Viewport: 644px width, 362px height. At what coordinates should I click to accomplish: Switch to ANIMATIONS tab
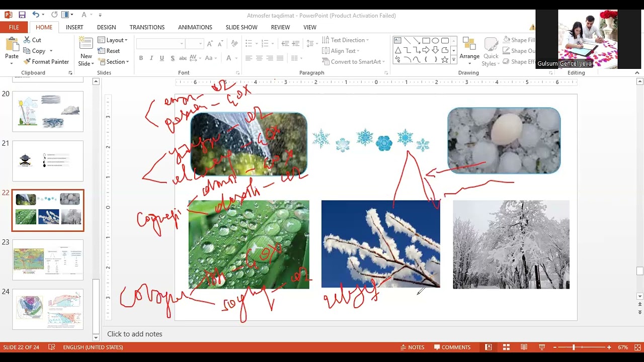click(195, 27)
